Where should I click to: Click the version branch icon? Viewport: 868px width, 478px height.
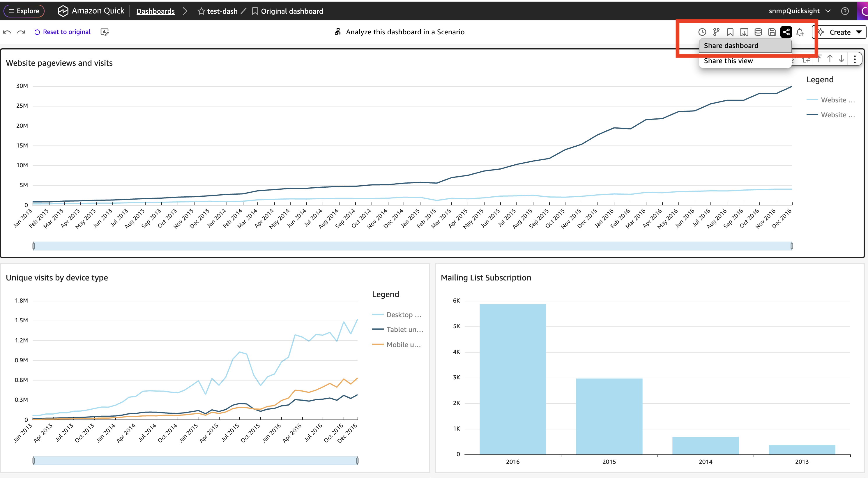pos(716,32)
